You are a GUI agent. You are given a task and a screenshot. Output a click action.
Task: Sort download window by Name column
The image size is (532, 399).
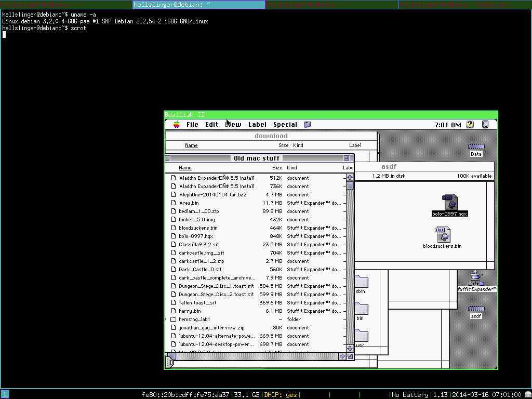coord(191,145)
